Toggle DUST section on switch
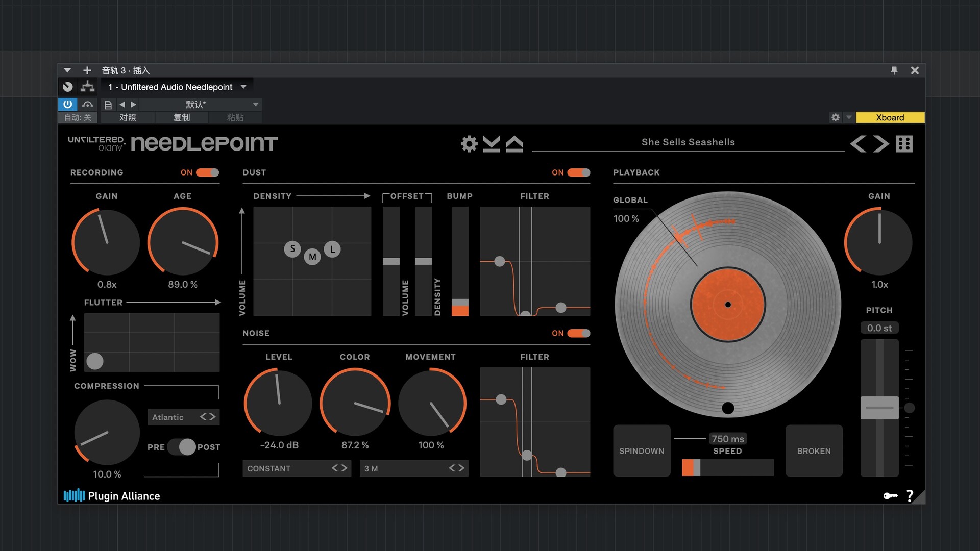Screen dimensions: 980x551 click(x=578, y=172)
